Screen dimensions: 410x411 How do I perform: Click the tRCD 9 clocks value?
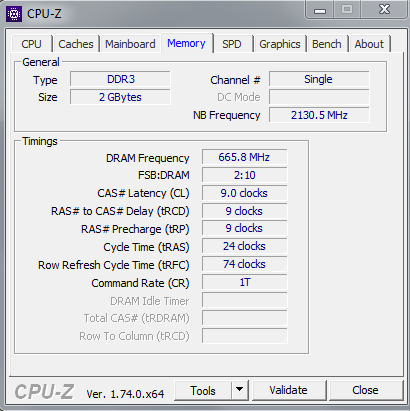pos(244,211)
